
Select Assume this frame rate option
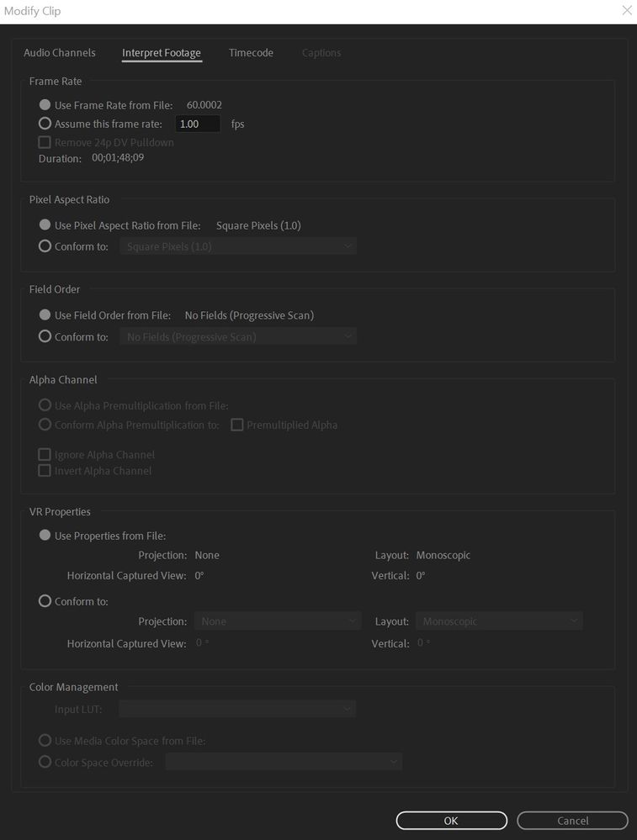(x=45, y=124)
